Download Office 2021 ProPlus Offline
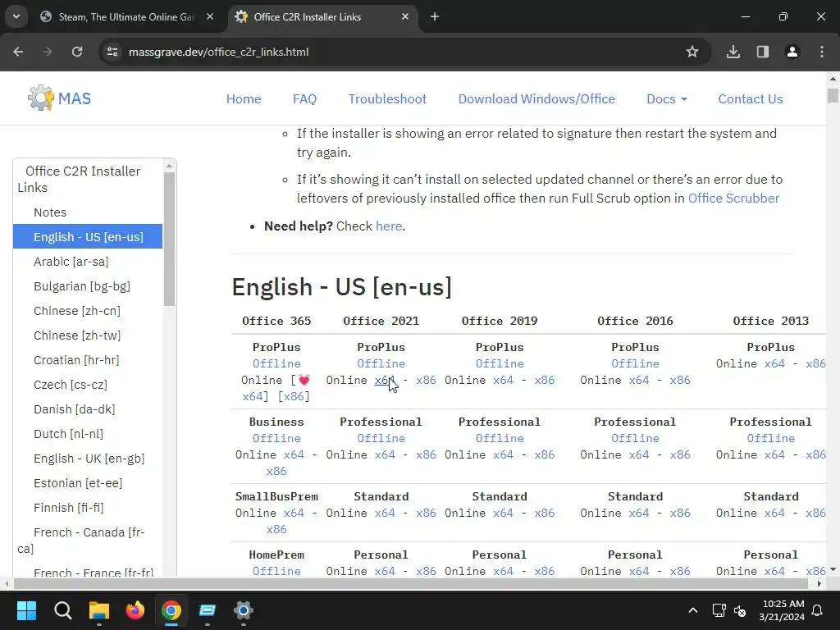Viewport: 840px width, 630px height. pyautogui.click(x=381, y=363)
